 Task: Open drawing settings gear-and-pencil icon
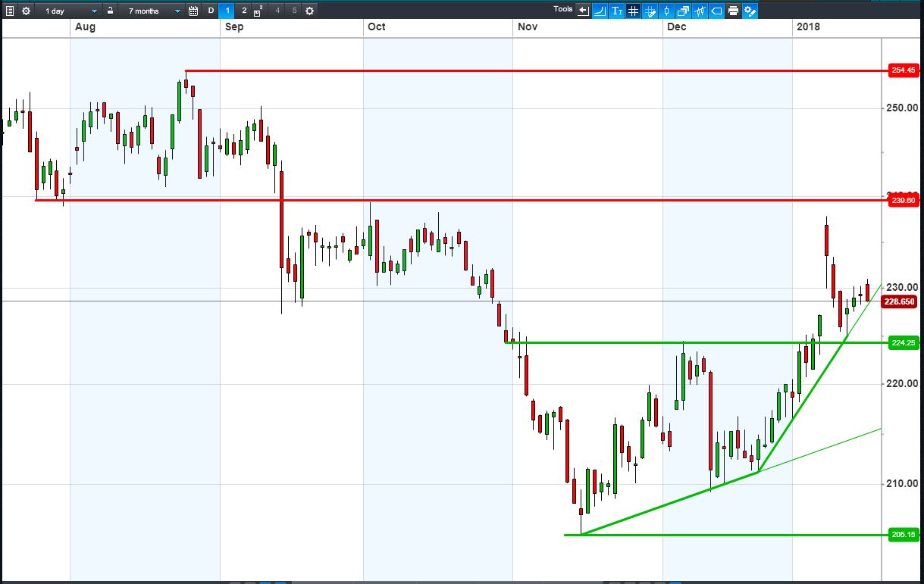[750, 11]
